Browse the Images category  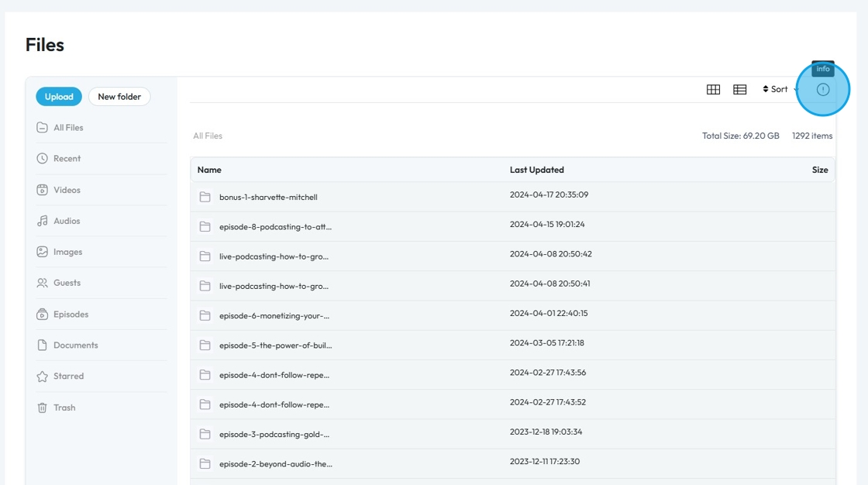67,252
